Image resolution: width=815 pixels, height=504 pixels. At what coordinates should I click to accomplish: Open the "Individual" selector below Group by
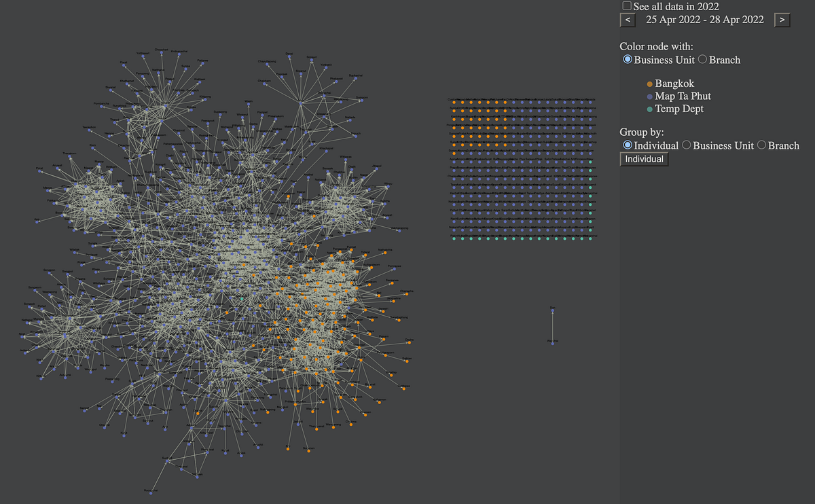coord(642,158)
